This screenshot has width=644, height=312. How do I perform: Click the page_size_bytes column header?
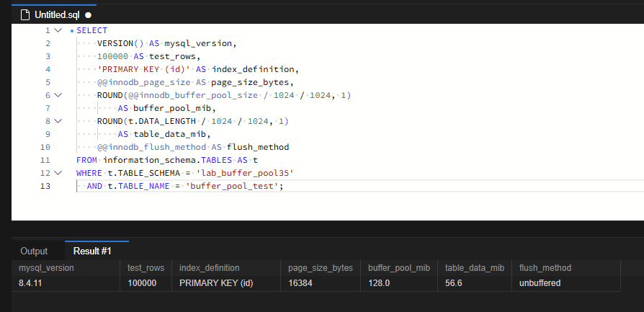pos(321,268)
